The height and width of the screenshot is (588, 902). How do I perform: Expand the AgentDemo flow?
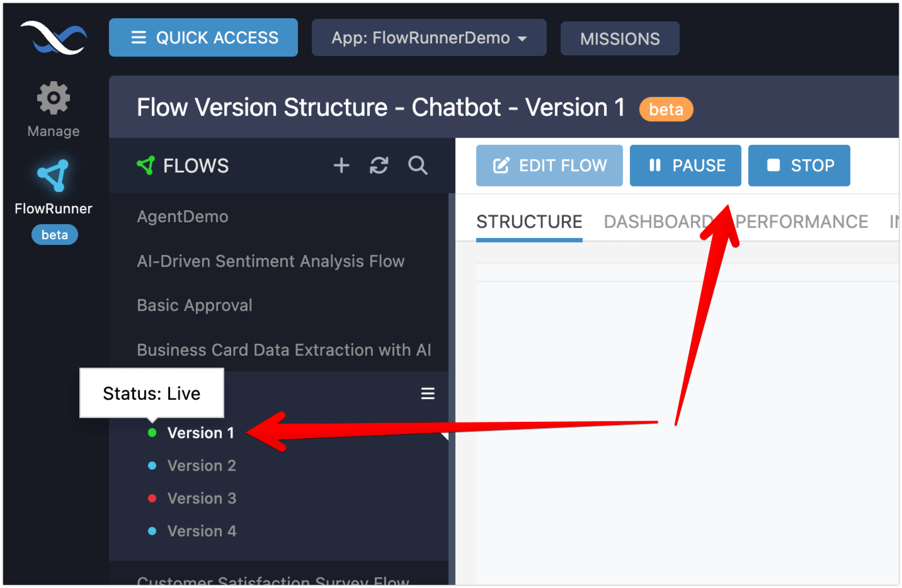pyautogui.click(x=183, y=217)
